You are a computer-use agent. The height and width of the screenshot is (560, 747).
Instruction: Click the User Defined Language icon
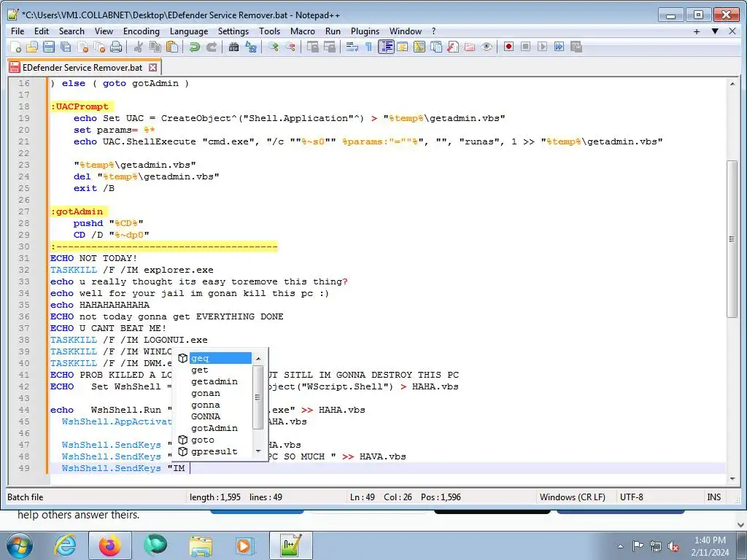pyautogui.click(x=403, y=47)
